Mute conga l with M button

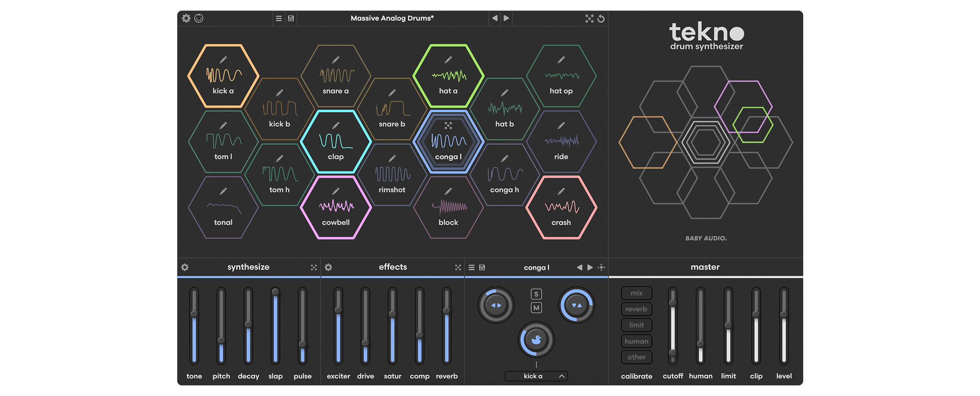(x=536, y=308)
